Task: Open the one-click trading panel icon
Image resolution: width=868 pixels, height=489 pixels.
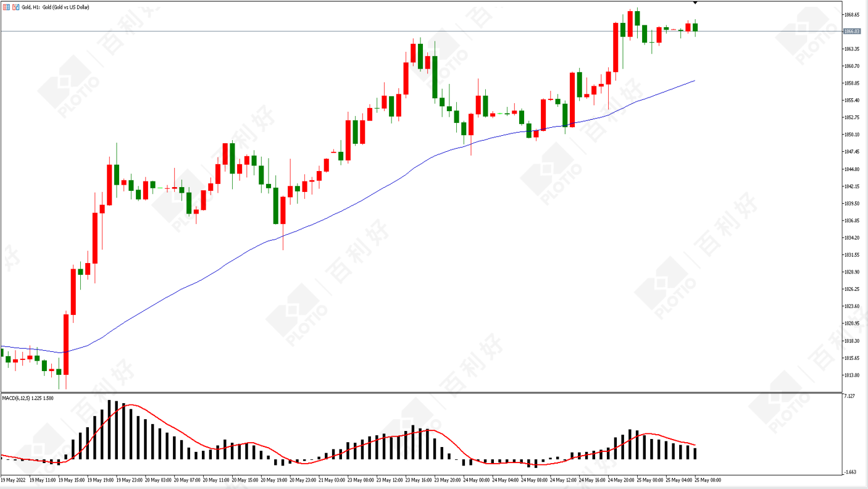Action: point(7,7)
